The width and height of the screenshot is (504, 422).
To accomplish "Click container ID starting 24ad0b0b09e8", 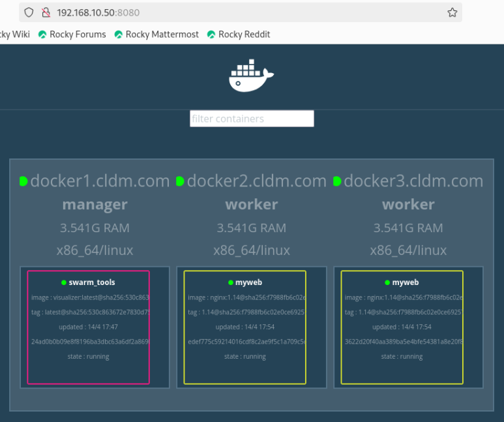I will pos(91,342).
